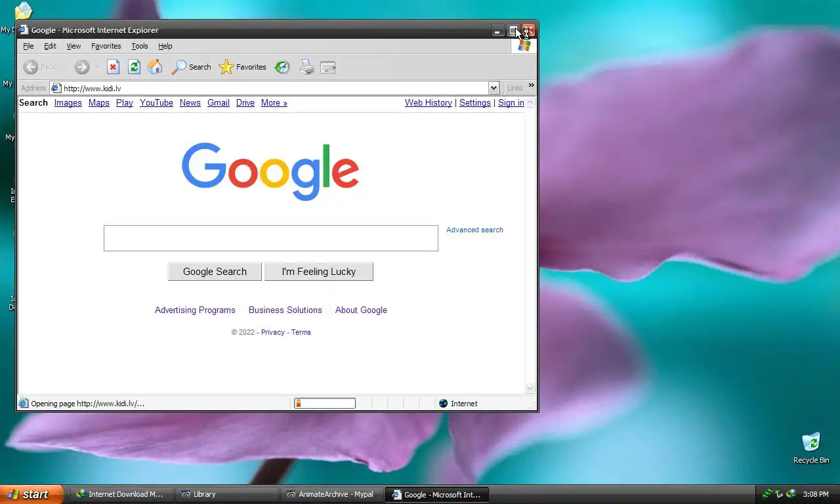
Task: Open the Forward history dropdown arrow
Action: pos(97,67)
